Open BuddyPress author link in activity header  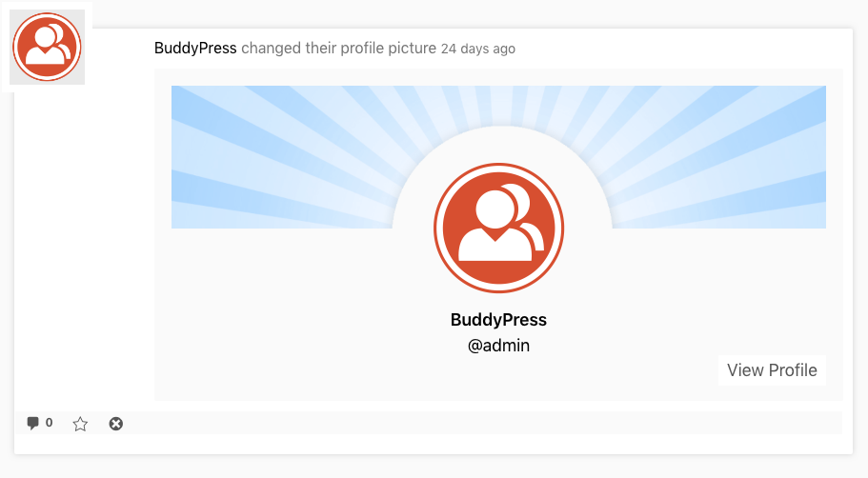(x=195, y=48)
